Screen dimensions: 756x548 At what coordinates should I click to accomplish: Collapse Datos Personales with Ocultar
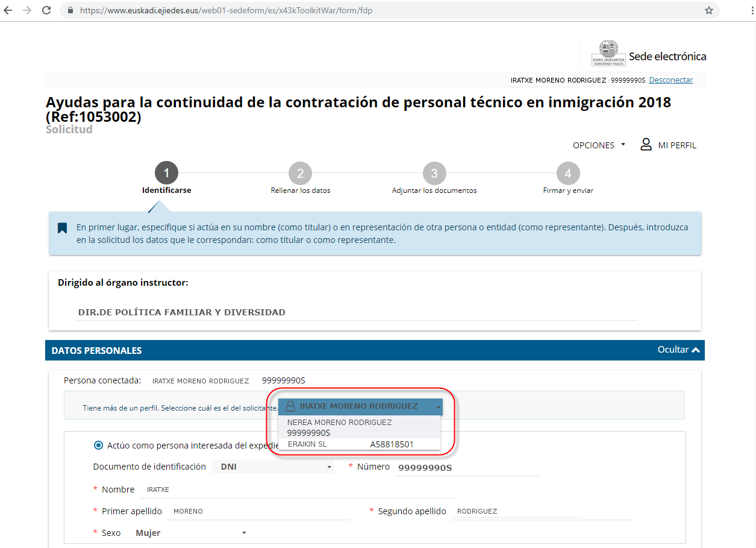point(678,350)
